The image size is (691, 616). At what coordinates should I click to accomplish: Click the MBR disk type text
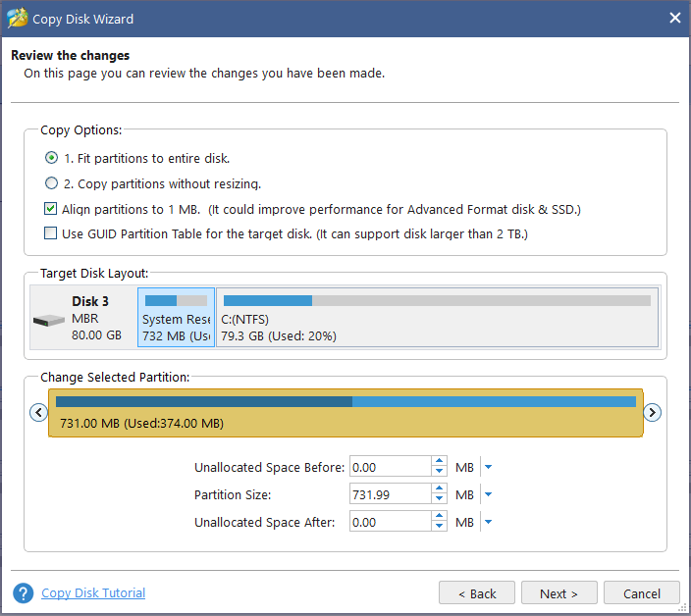tap(85, 319)
